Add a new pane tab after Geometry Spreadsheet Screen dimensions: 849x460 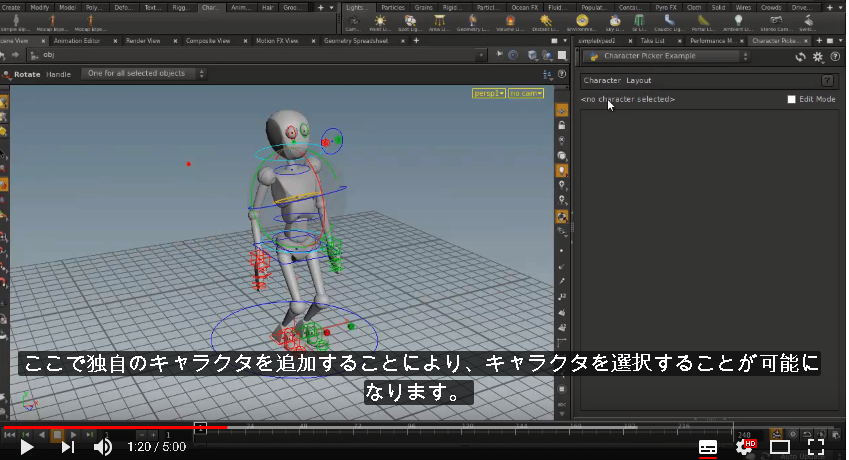coord(416,41)
